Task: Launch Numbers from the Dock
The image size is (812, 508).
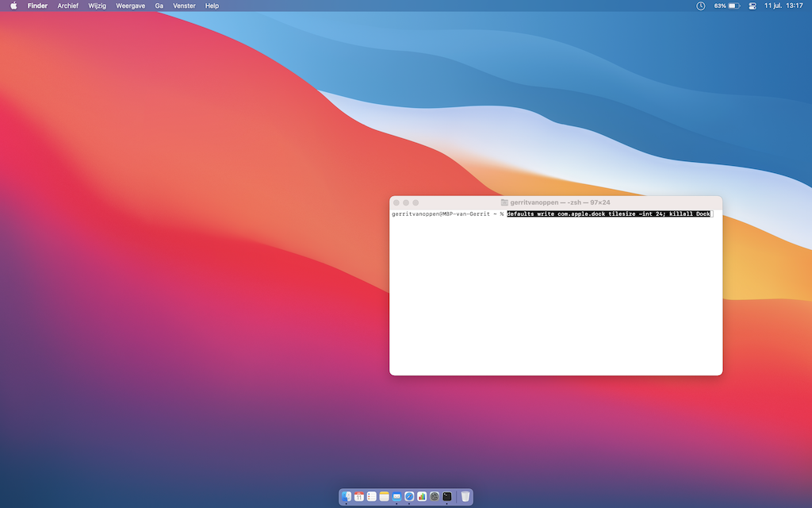Action: click(x=422, y=497)
